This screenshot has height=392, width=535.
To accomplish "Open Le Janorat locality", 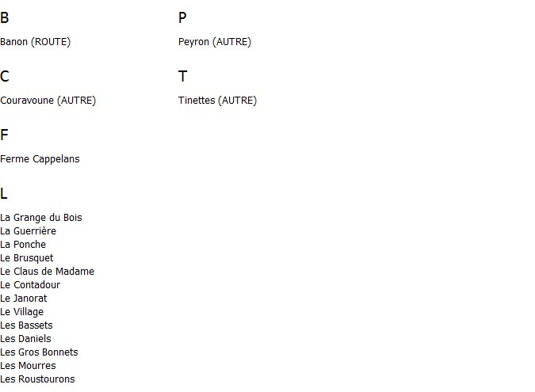I will point(24,299).
